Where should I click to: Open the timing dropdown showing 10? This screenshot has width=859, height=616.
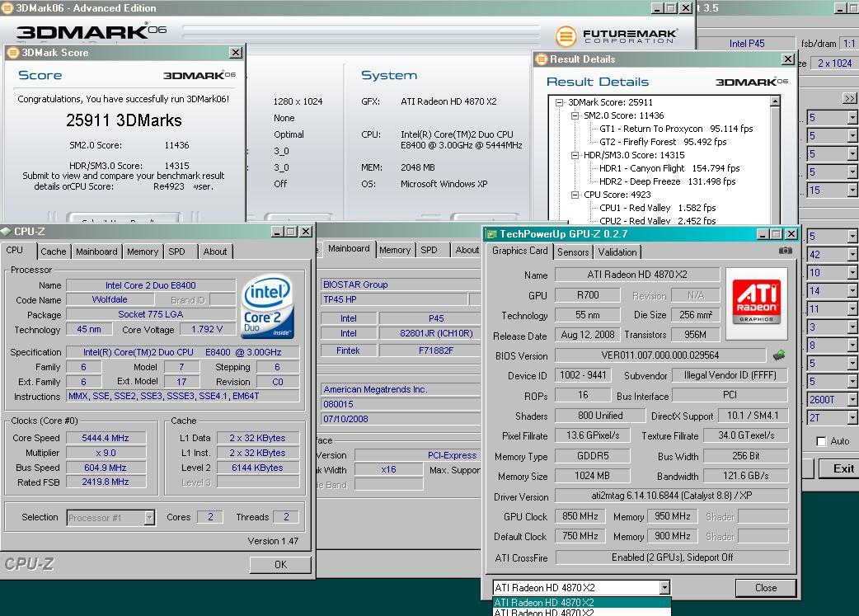[852, 273]
